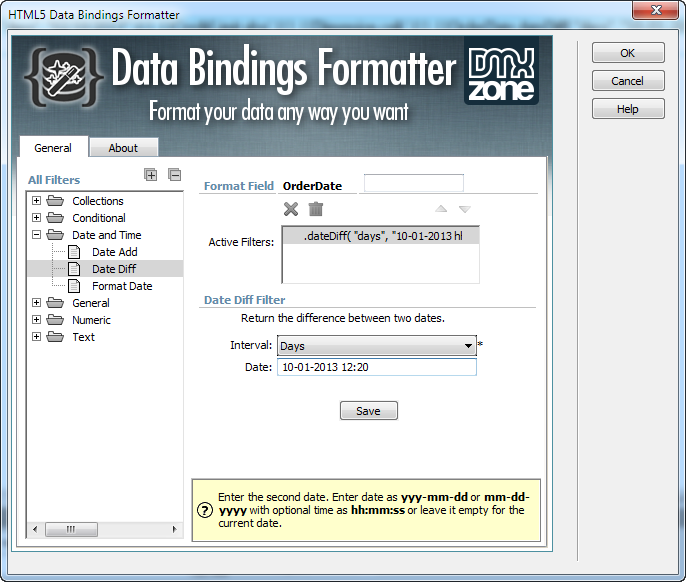Move active filter down arrow

465,209
